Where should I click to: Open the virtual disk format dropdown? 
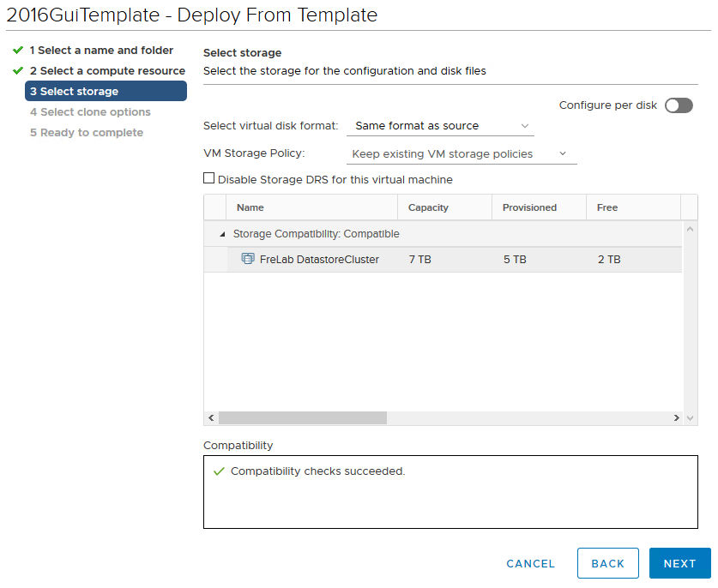pyautogui.click(x=441, y=126)
